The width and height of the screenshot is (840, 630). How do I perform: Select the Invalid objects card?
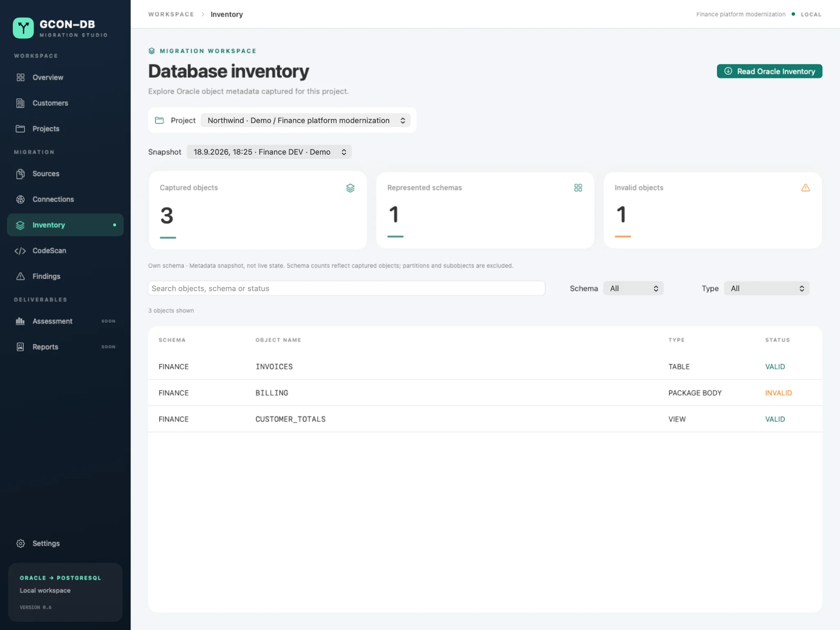pyautogui.click(x=713, y=210)
